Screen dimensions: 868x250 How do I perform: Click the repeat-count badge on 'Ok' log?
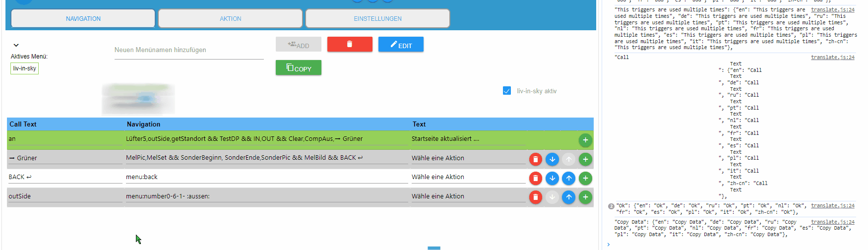[x=611, y=206]
